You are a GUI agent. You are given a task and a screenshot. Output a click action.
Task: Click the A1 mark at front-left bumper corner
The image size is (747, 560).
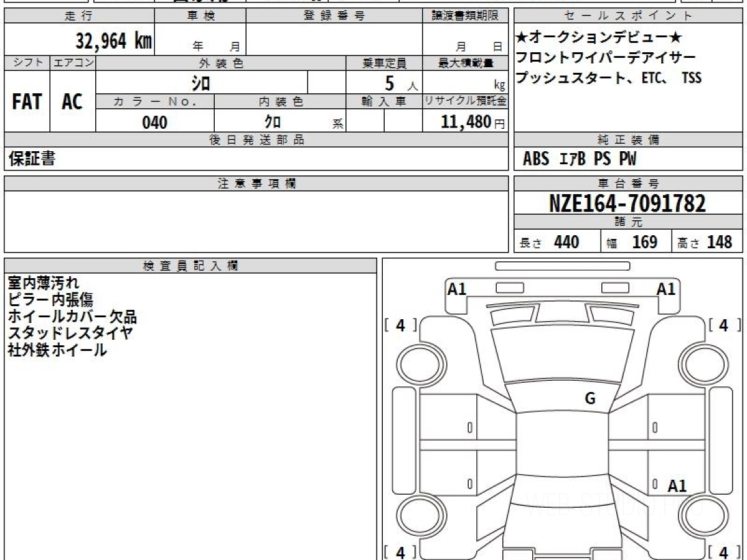(458, 289)
